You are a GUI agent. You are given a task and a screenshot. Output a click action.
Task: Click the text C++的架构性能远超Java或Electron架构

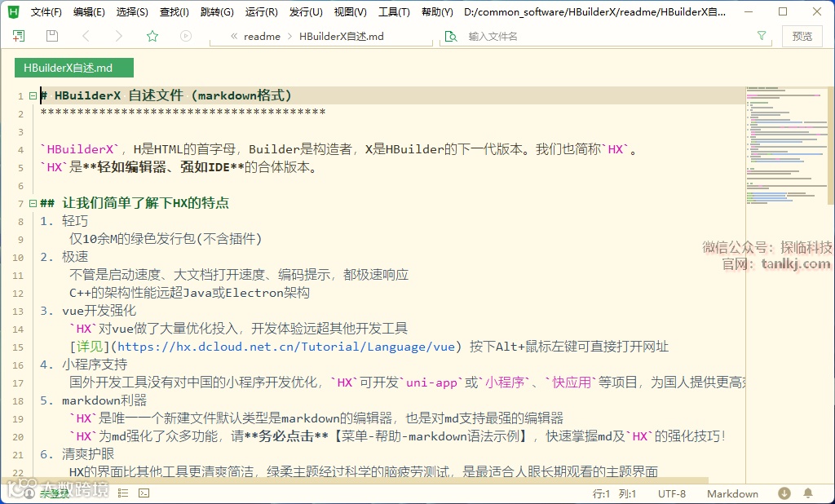tap(189, 293)
